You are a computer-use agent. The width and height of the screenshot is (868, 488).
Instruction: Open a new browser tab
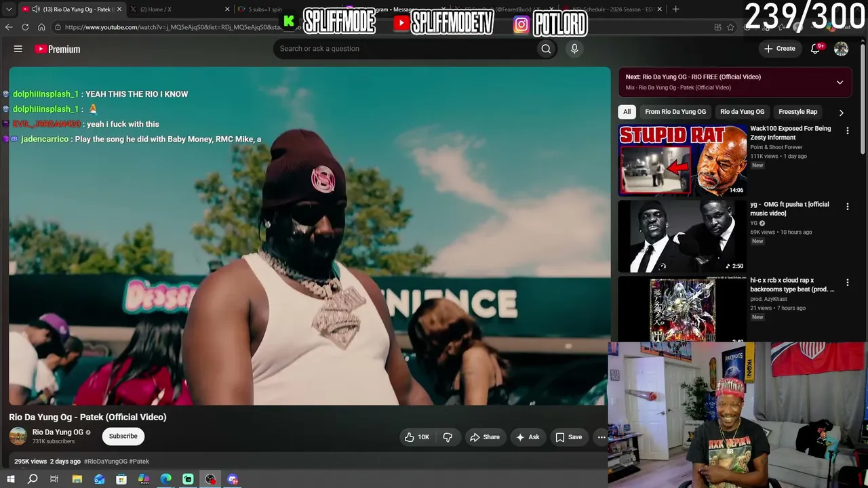(x=676, y=9)
